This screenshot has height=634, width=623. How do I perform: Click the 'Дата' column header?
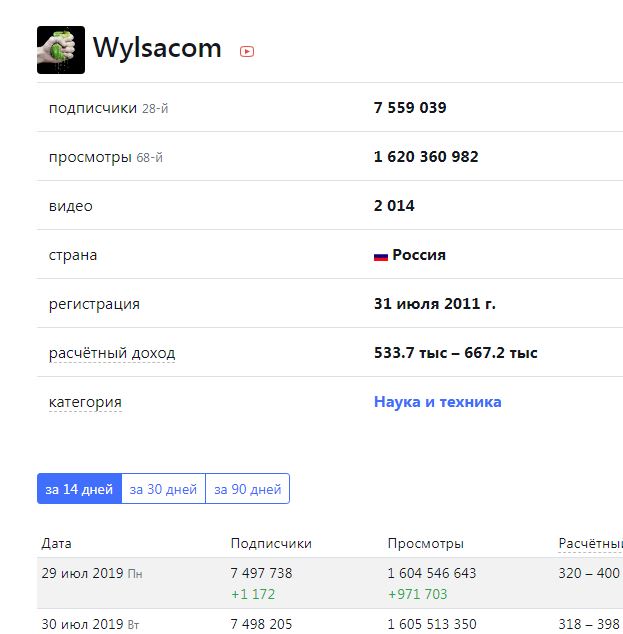56,543
